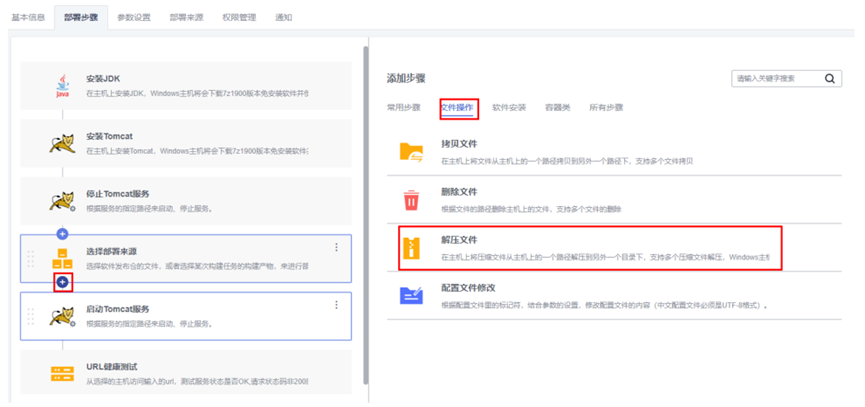Click the orange boxes icon of 选择部署来源
Screen dimensions: 865x407
[62, 259]
